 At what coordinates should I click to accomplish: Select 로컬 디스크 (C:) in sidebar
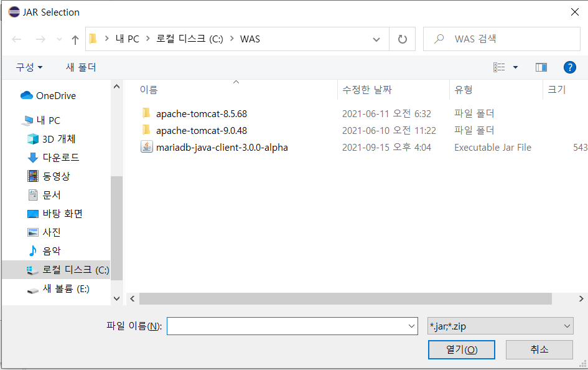pos(56,270)
